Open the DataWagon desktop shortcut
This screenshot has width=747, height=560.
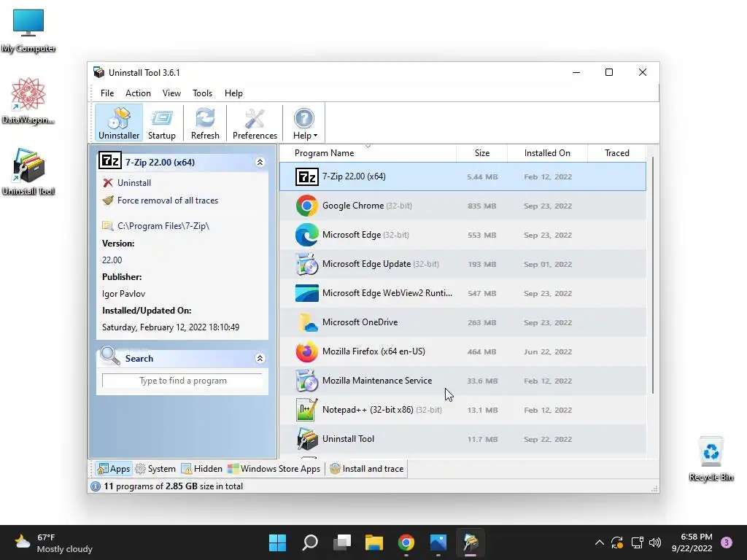[x=28, y=101]
